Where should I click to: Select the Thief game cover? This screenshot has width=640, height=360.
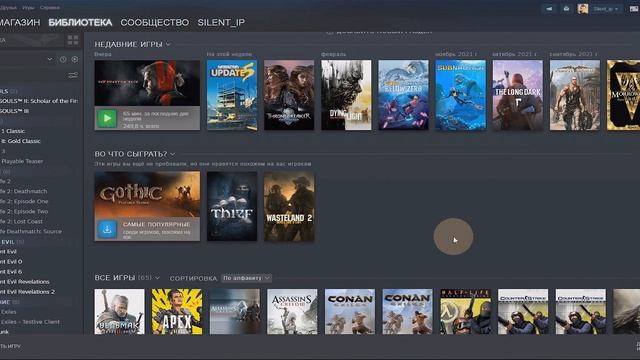232,206
